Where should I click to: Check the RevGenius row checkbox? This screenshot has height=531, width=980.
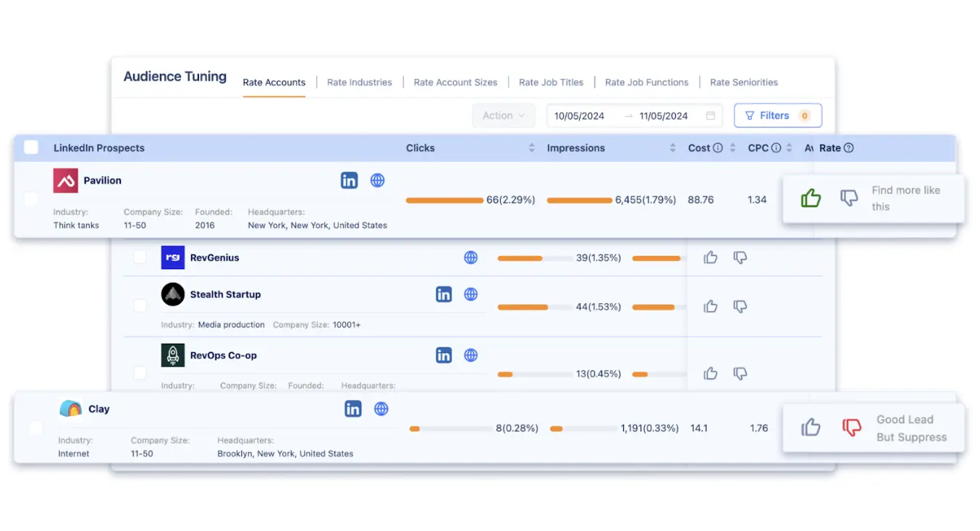[140, 258]
